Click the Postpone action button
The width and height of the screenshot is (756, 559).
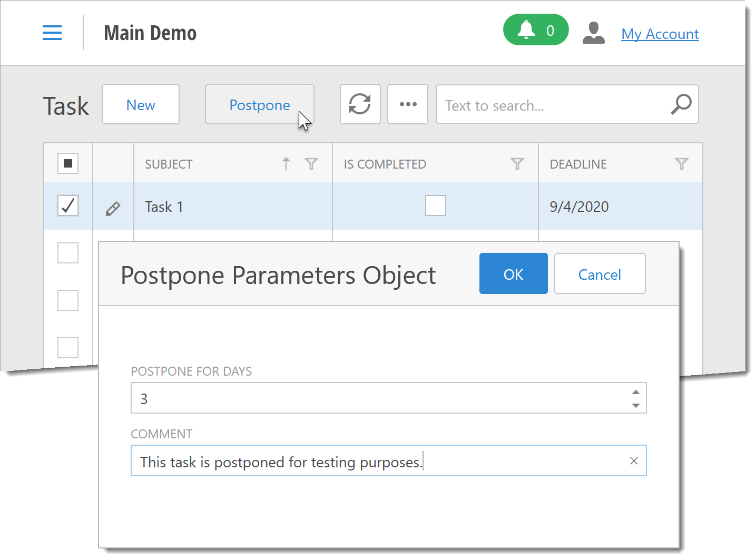(259, 105)
